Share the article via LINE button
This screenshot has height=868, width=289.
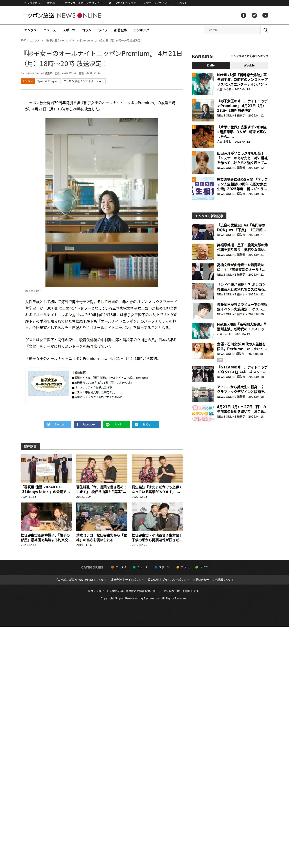tap(116, 424)
